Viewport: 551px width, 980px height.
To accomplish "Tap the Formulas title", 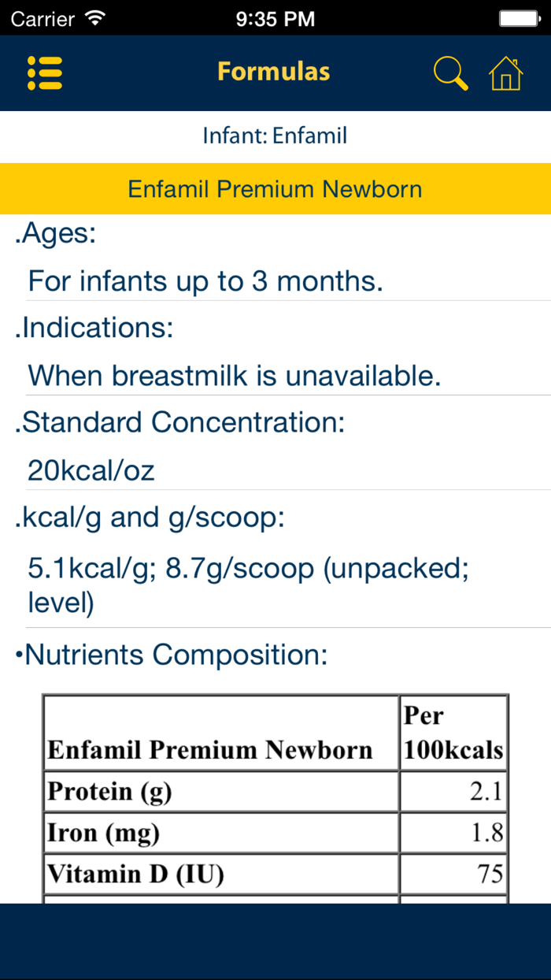I will (x=274, y=72).
